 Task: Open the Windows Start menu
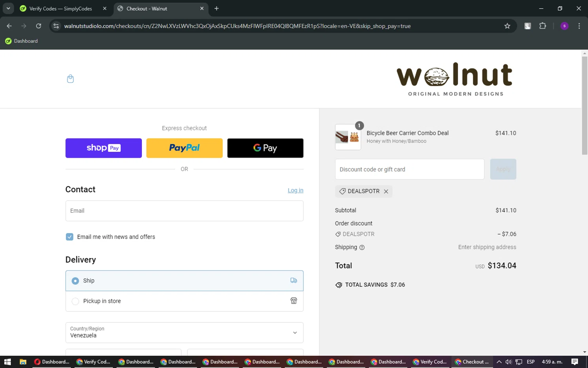click(7, 362)
